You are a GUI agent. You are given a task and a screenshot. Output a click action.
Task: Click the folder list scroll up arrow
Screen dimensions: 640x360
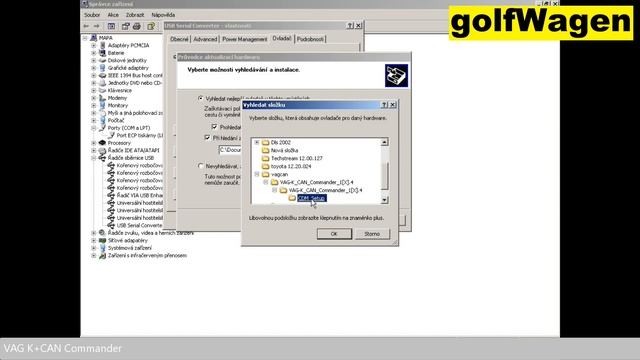point(384,142)
